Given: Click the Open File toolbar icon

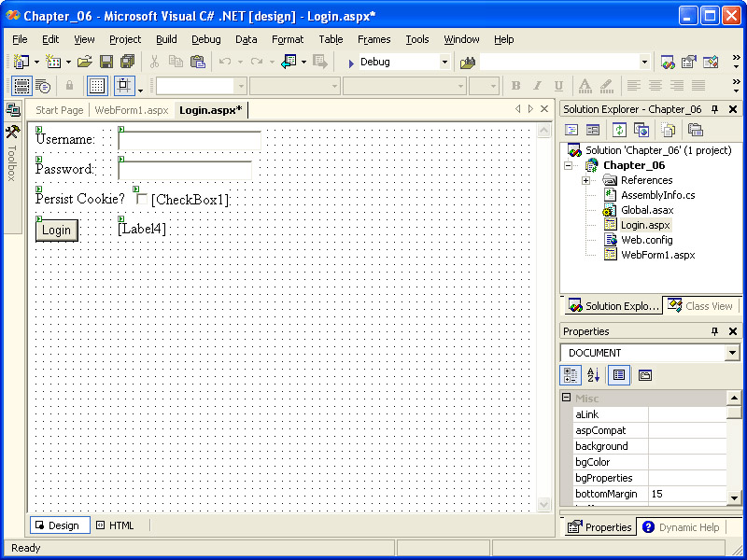Looking at the screenshot, I should point(84,62).
